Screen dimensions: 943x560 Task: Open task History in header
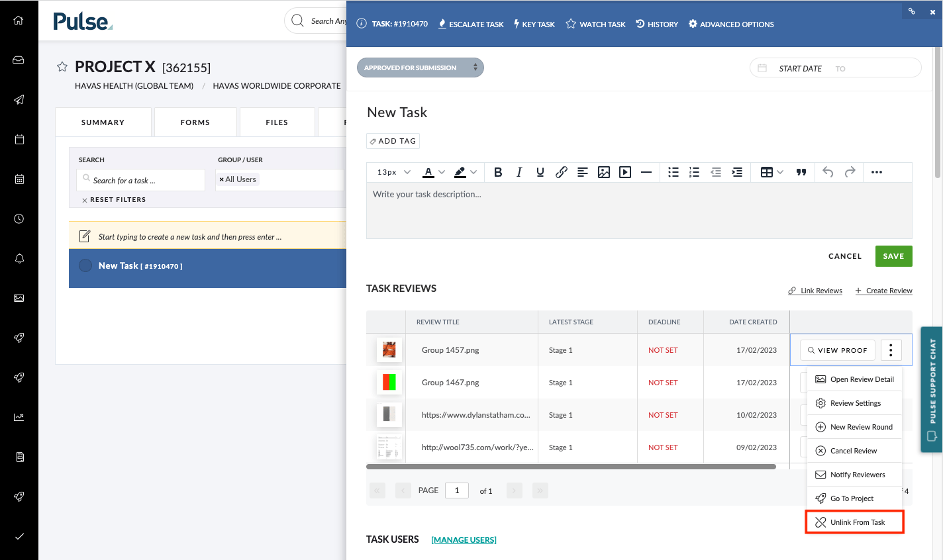point(657,24)
